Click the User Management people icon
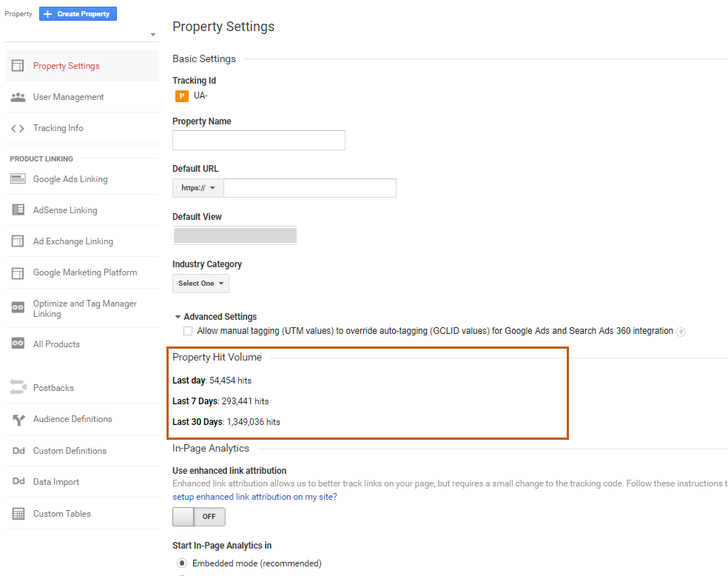This screenshot has height=576, width=728. point(18,97)
